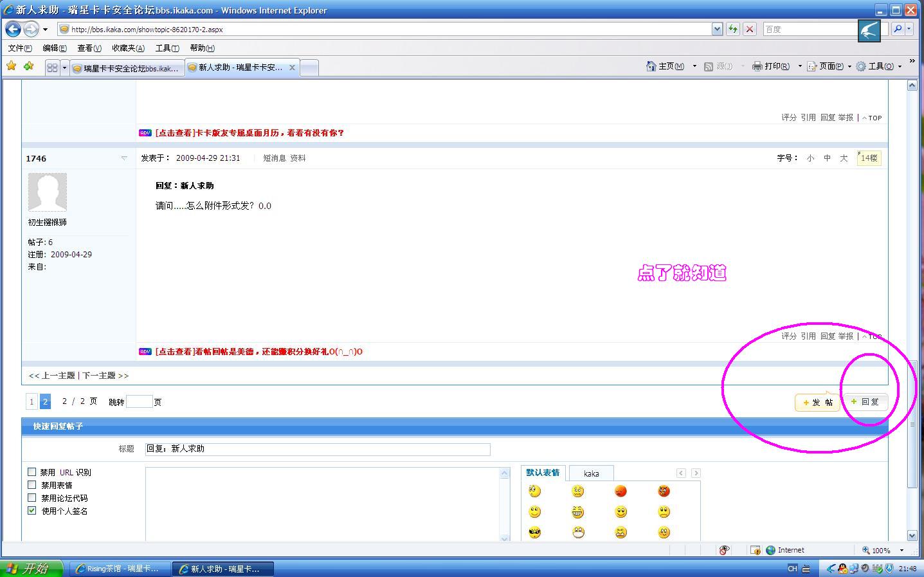Viewport: 924px width, 577px height.
Task: Click 资料 link in the 1746 post
Action: (x=298, y=158)
